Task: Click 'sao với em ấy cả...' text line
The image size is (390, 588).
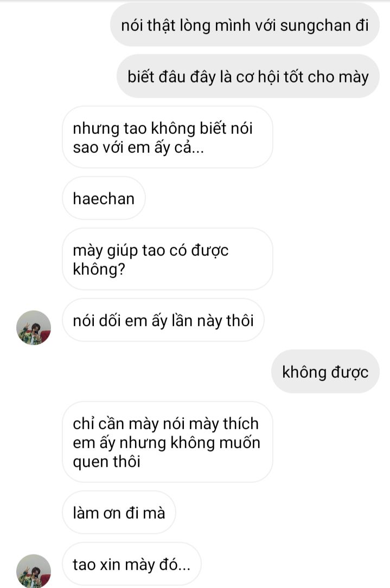Action: pyautogui.click(x=138, y=147)
